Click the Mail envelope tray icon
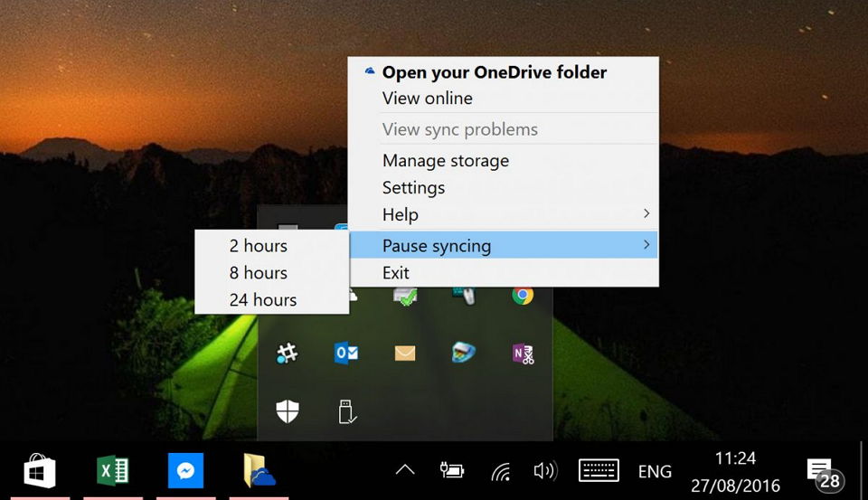 coord(405,353)
